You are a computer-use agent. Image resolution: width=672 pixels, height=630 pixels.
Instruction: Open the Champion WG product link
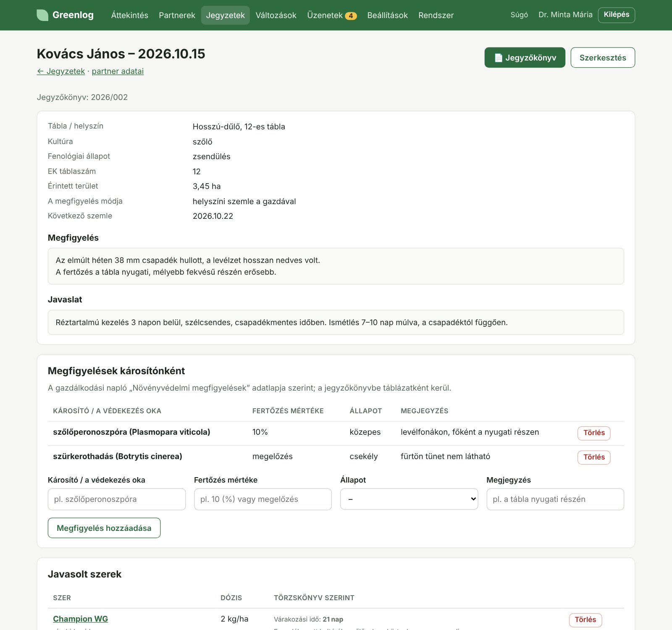click(x=80, y=619)
